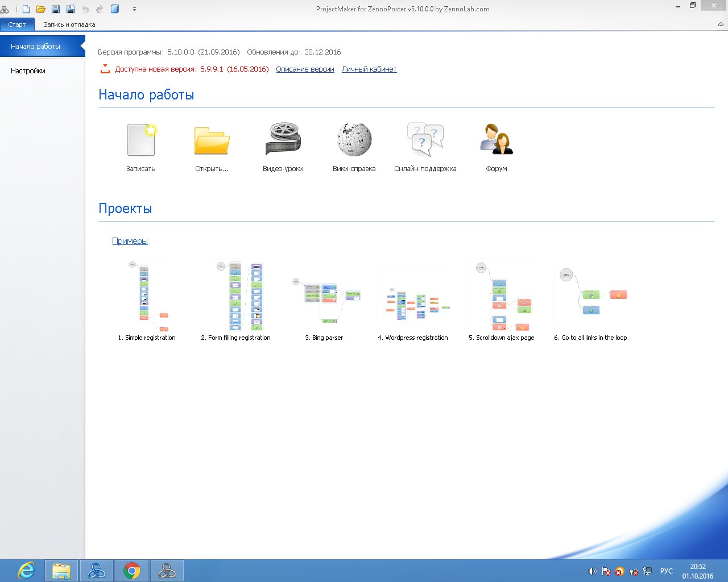This screenshot has height=582, width=728.
Task: Select Начало работы in the sidebar
Action: click(42, 46)
